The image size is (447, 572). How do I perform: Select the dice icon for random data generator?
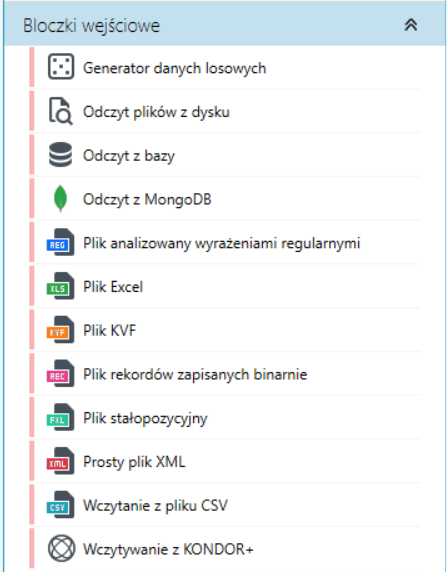[x=61, y=67]
